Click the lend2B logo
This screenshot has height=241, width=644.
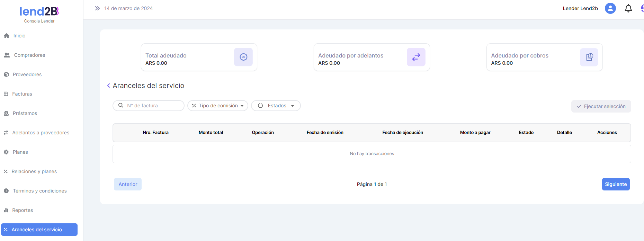point(39,12)
